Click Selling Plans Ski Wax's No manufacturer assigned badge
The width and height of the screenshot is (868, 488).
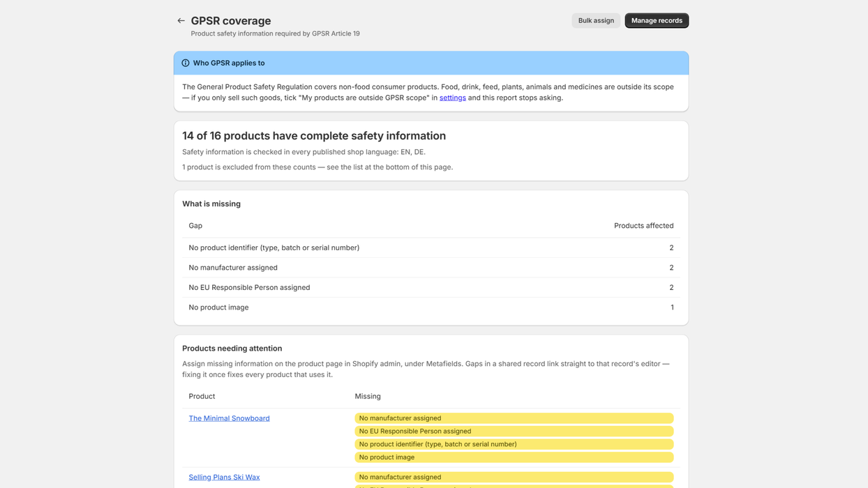click(514, 478)
